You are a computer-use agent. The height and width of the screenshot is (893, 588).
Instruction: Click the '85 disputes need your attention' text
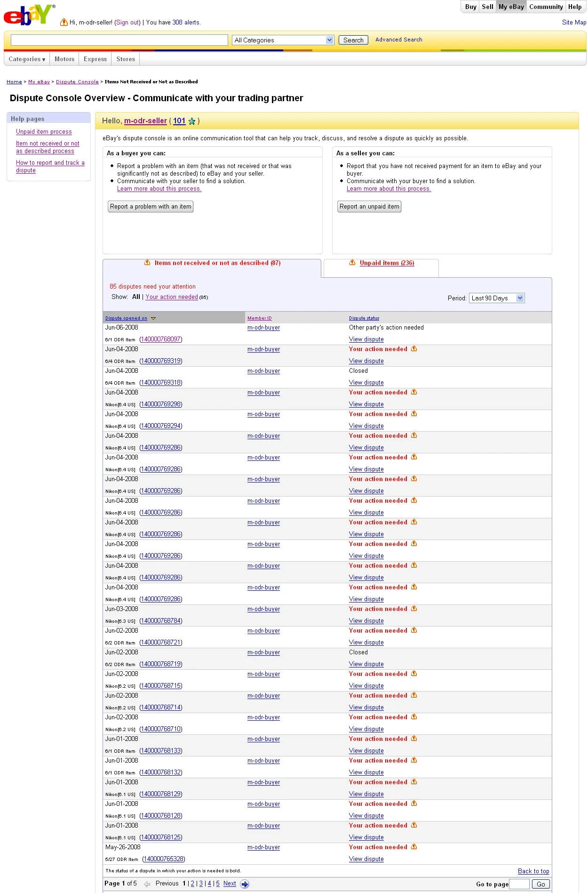[152, 287]
